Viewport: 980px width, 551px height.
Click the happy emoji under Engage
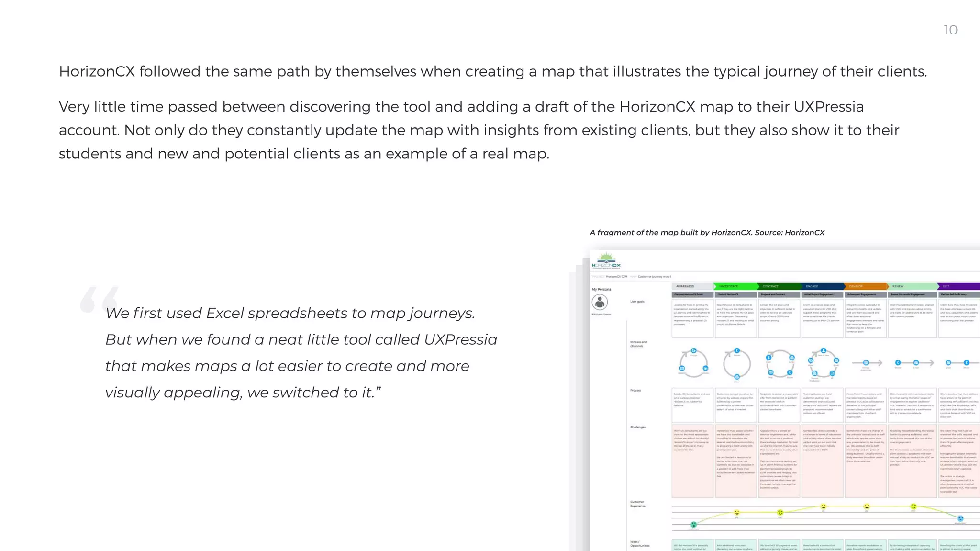pyautogui.click(x=823, y=506)
